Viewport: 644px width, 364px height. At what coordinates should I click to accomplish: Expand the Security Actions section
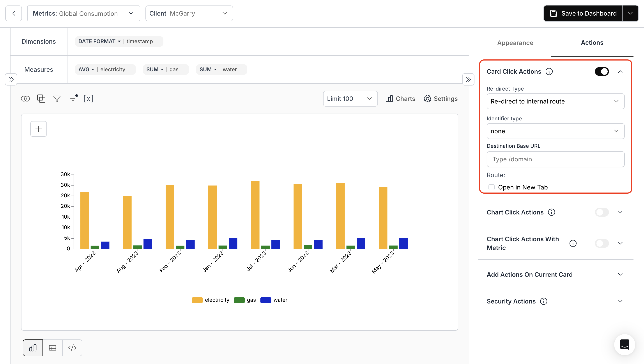coord(621,301)
